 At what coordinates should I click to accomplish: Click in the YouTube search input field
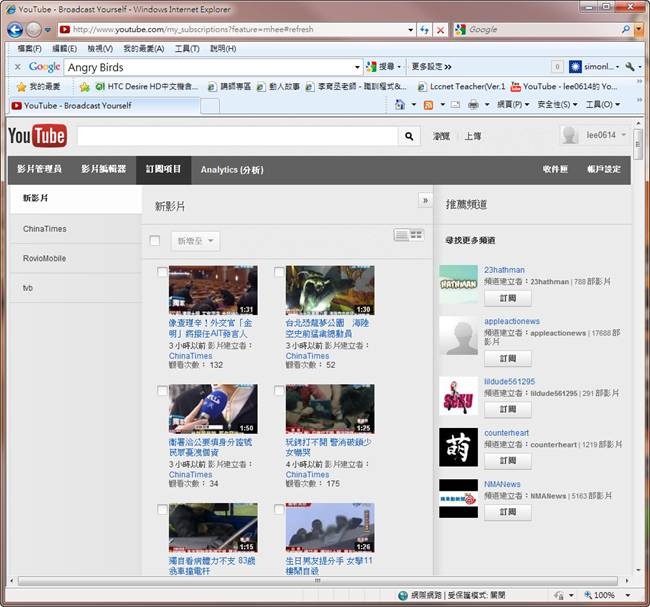238,136
